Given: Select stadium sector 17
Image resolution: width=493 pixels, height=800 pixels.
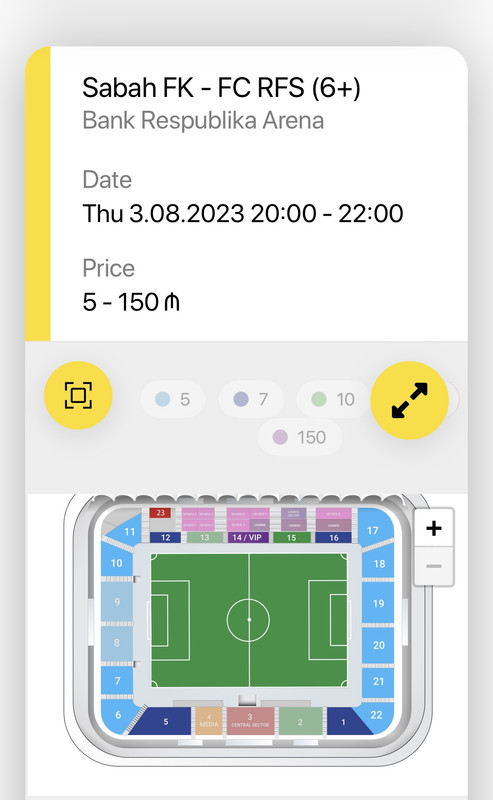Looking at the screenshot, I should pyautogui.click(x=374, y=530).
